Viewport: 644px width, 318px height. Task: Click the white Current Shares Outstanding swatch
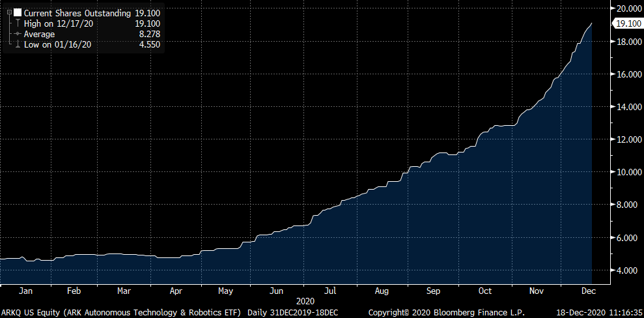tap(18, 13)
